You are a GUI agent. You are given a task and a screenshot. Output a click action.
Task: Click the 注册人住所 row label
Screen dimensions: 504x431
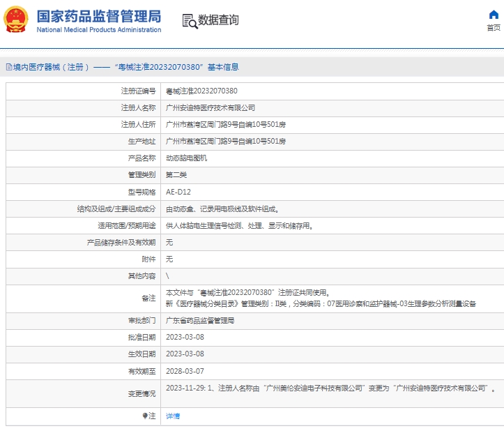138,124
